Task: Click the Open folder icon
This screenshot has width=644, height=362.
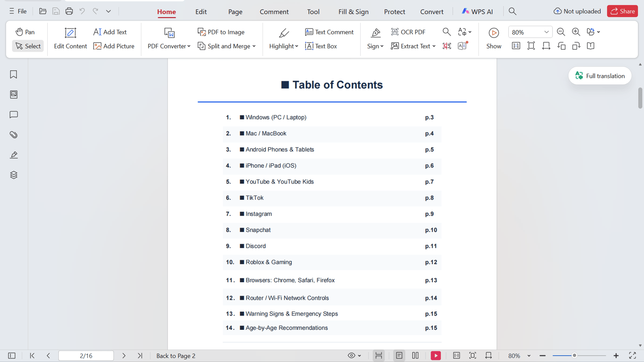Action: (x=43, y=11)
